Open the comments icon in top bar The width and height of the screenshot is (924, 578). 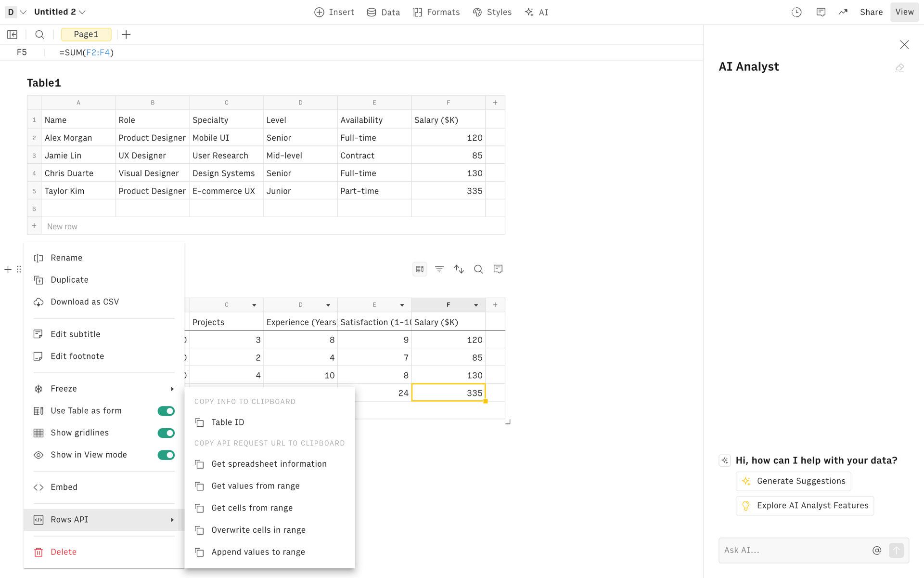[821, 13]
